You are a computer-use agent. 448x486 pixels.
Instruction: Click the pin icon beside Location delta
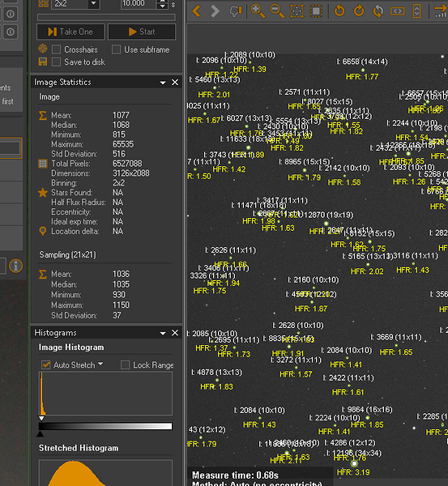43,231
